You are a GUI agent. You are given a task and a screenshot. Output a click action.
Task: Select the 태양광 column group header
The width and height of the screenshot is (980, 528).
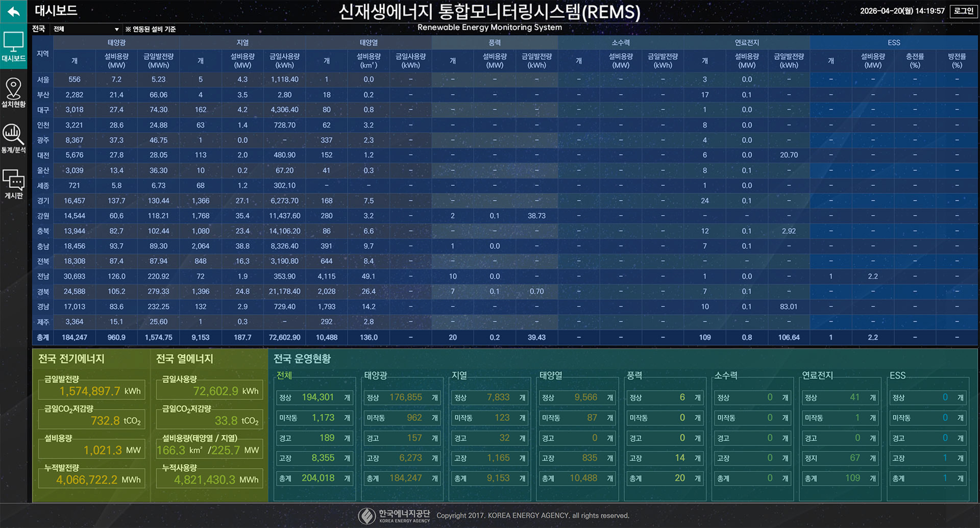tap(116, 43)
